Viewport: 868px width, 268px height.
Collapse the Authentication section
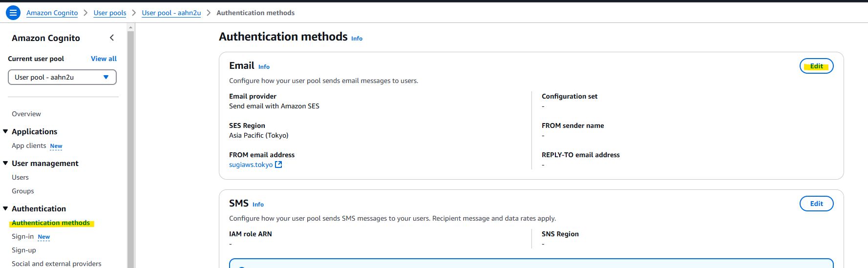tap(5, 208)
